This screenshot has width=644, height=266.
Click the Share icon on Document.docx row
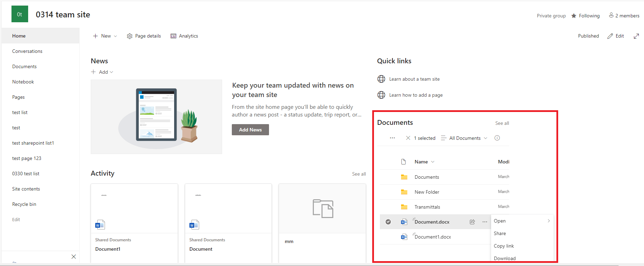pos(472,222)
